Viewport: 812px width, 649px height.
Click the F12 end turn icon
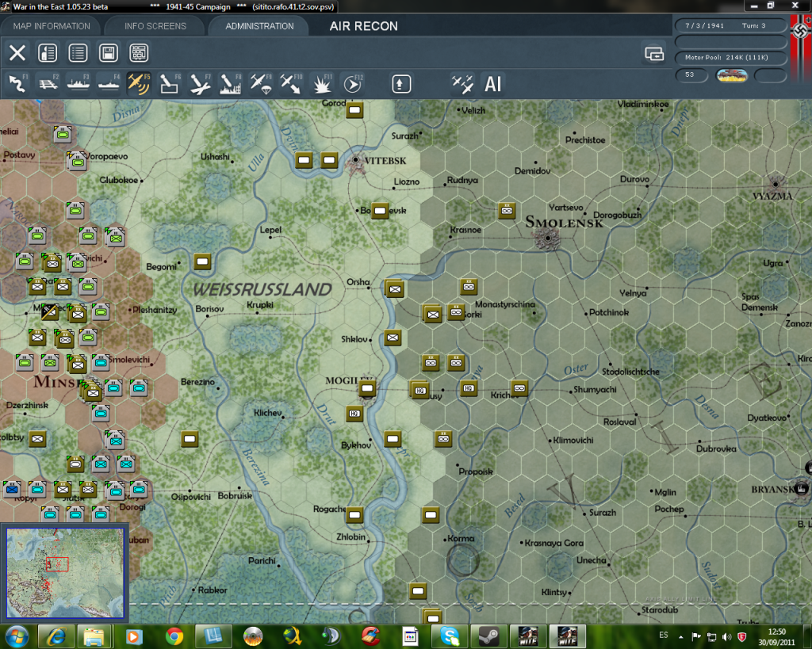pos(352,84)
